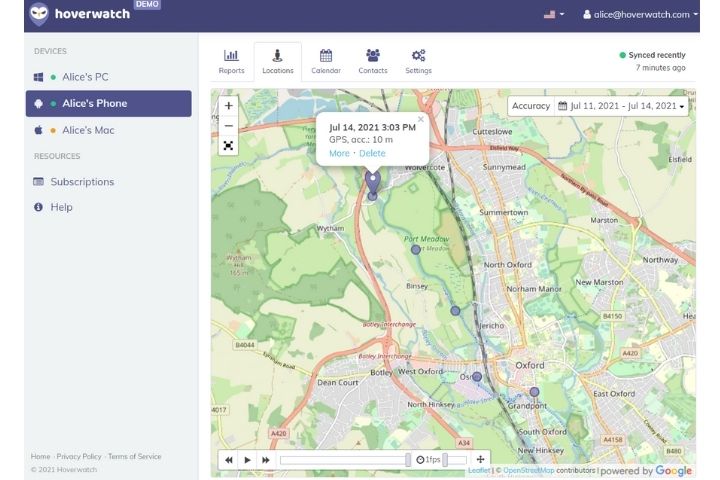This screenshot has height=480, width=720.
Task: Click the Synced recently status
Action: point(653,55)
